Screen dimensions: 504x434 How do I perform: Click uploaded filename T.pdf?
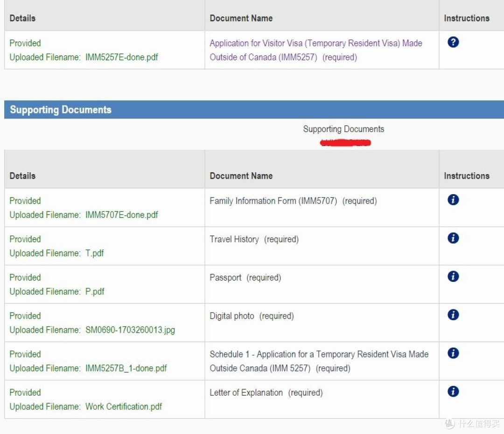94,253
